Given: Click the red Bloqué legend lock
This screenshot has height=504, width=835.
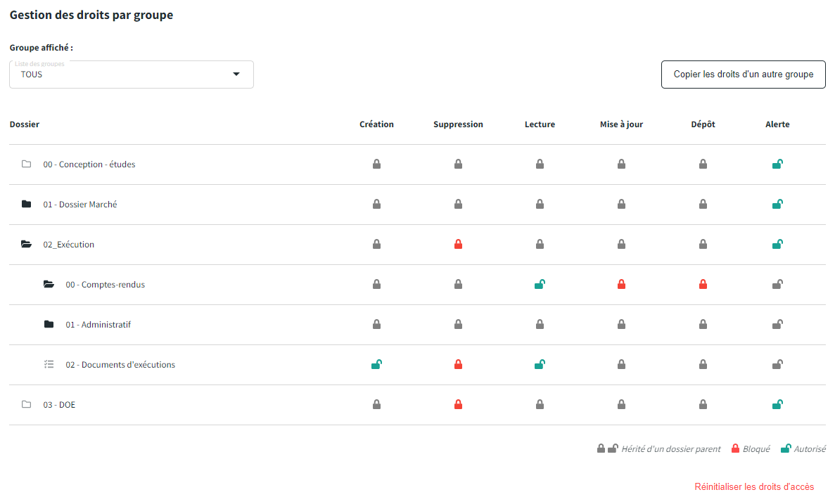Looking at the screenshot, I should point(736,448).
